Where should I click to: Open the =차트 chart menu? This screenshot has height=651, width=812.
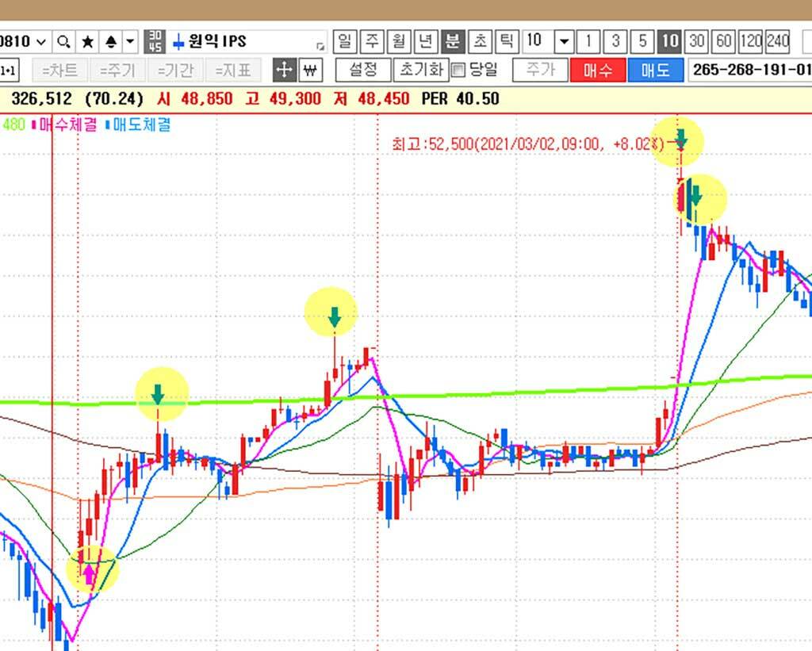(x=60, y=70)
